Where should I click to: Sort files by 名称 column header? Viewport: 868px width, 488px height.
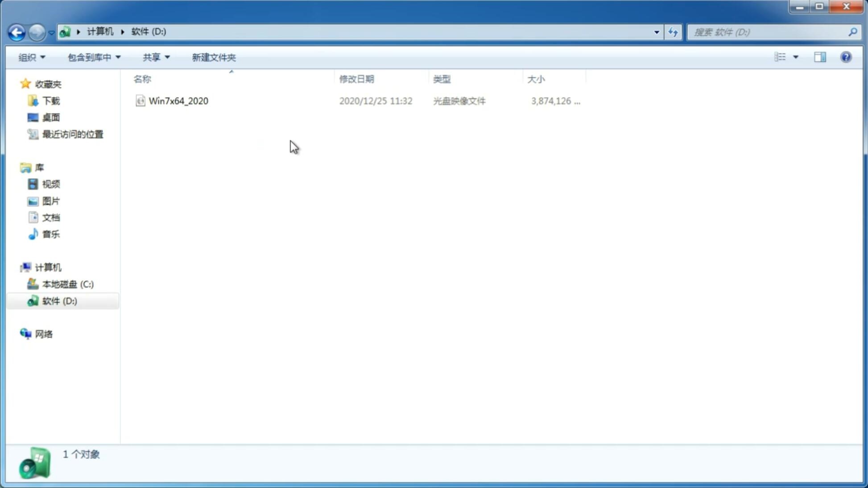142,79
